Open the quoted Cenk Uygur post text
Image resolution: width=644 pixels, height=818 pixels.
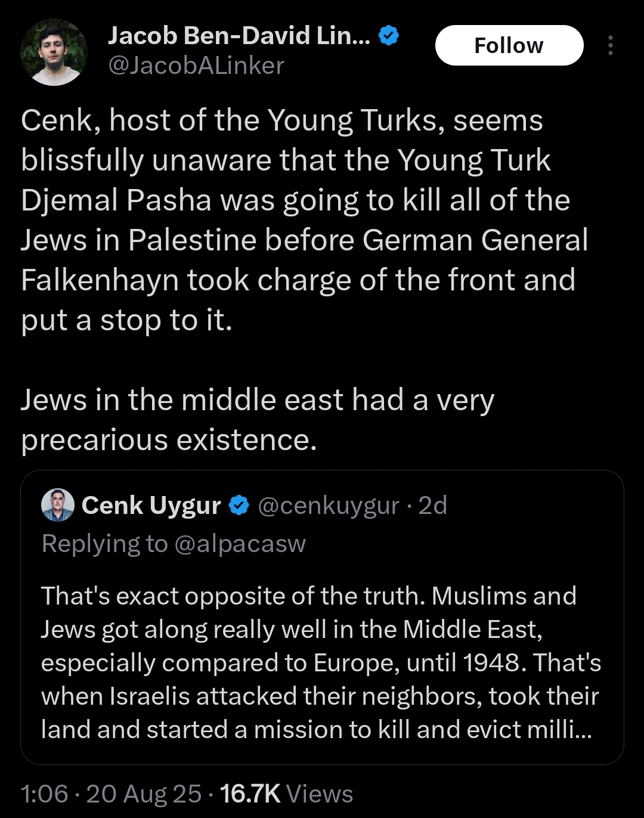[x=321, y=662]
